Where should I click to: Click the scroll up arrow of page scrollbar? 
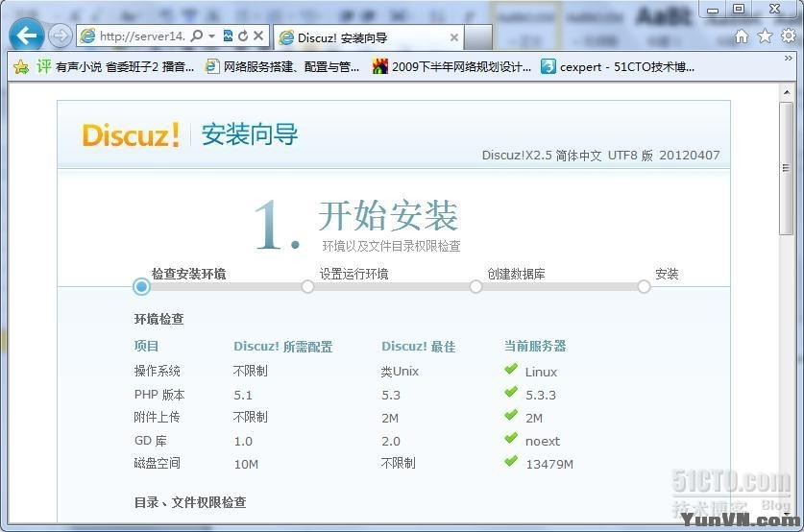coord(787,93)
